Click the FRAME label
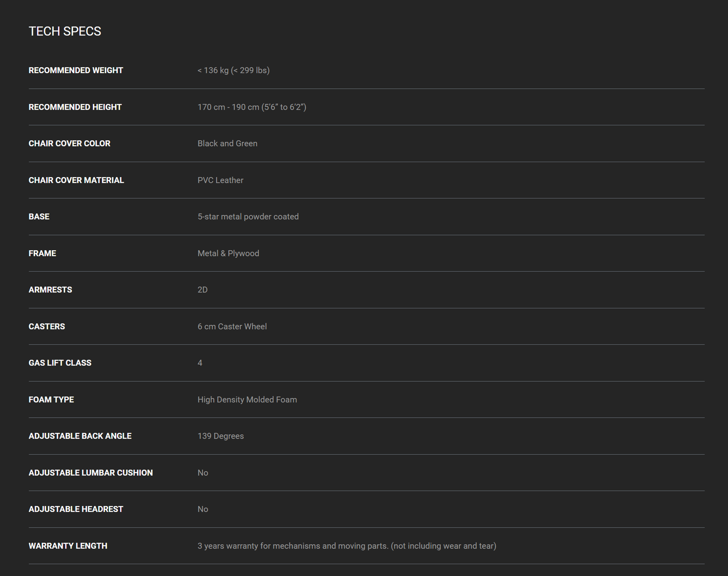728x576 pixels. click(x=42, y=253)
